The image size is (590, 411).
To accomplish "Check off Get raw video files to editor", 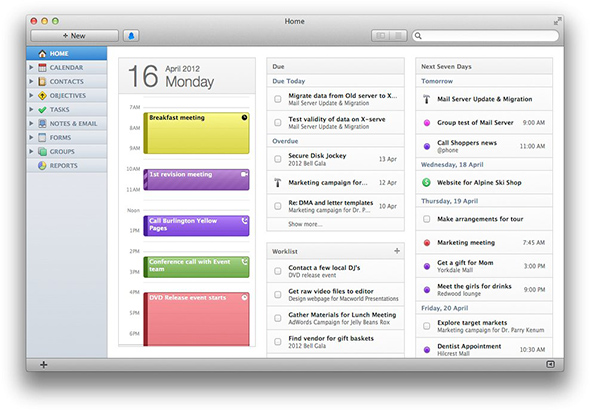I will pyautogui.click(x=278, y=294).
